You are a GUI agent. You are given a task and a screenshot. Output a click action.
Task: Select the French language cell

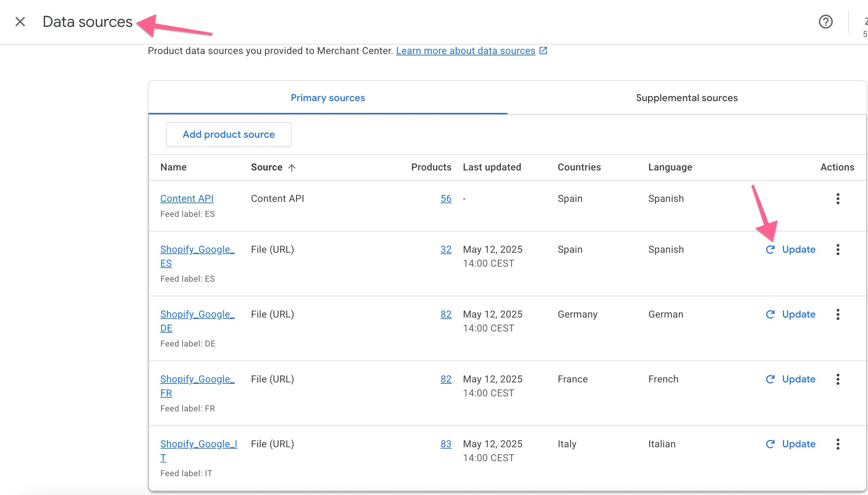[663, 379]
